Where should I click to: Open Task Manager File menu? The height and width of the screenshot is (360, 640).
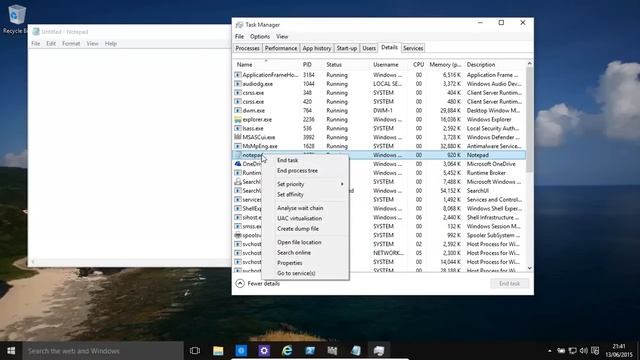[x=239, y=37]
